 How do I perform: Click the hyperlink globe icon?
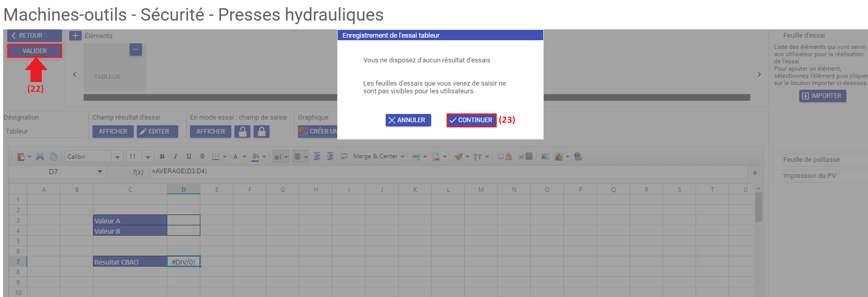(578, 157)
